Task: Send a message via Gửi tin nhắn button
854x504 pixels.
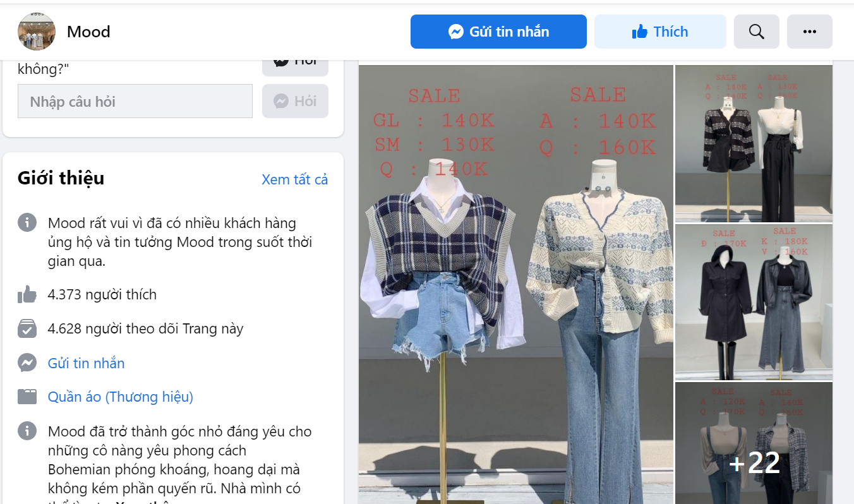Action: point(498,32)
